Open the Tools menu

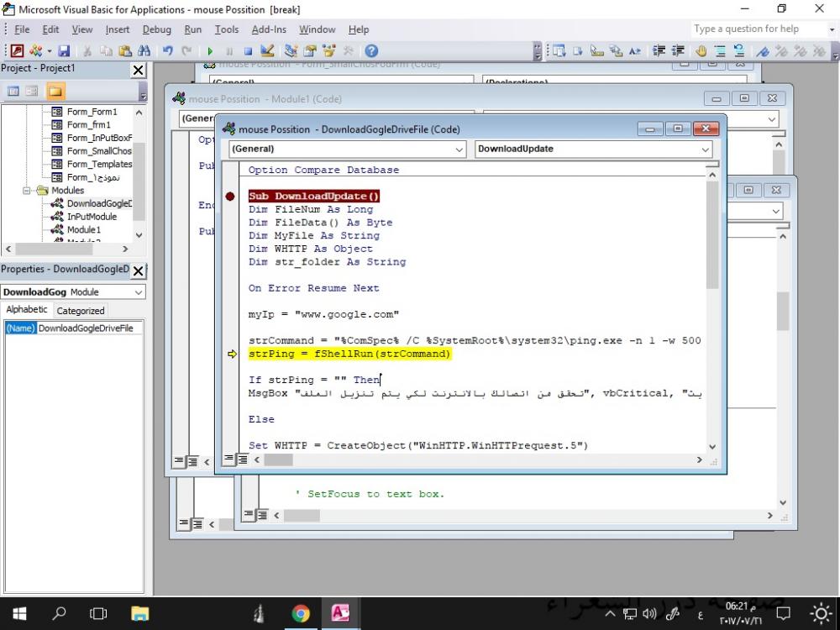click(227, 29)
